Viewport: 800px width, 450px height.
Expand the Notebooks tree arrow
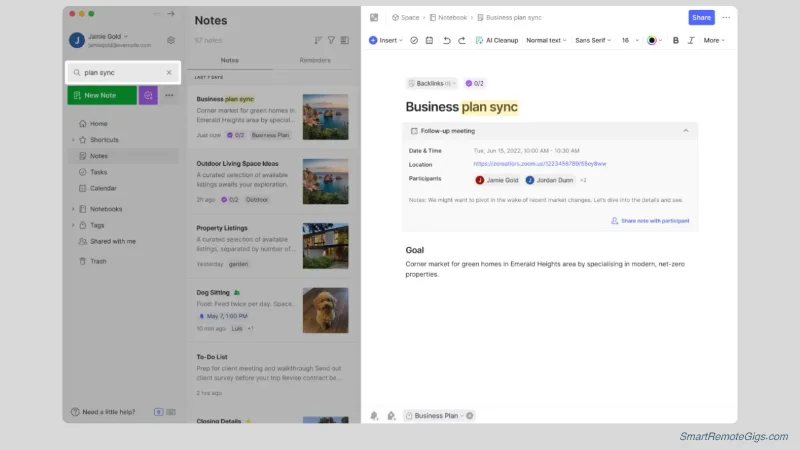click(73, 209)
